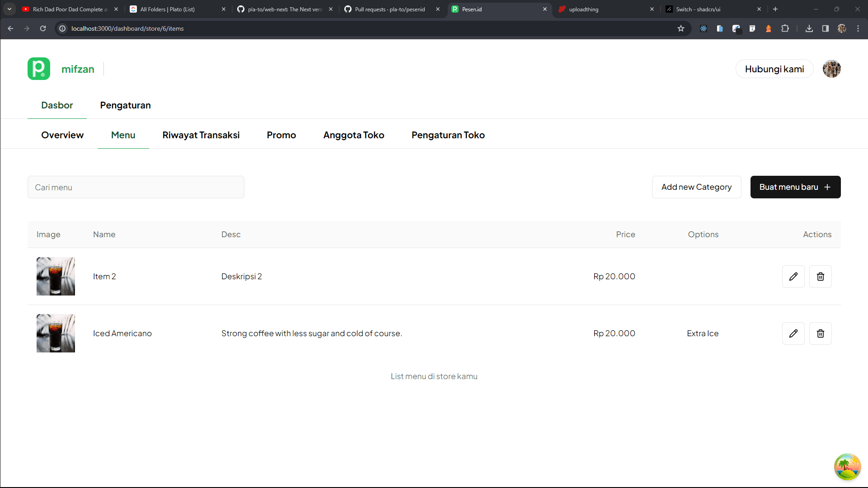The image size is (868, 488).
Task: Edit the Iced Americano menu item
Action: (x=793, y=333)
